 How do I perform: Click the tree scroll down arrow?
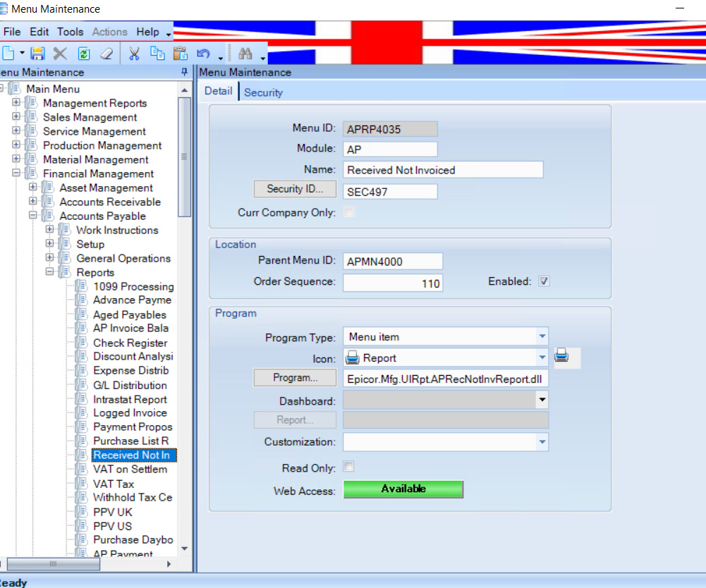[x=184, y=549]
